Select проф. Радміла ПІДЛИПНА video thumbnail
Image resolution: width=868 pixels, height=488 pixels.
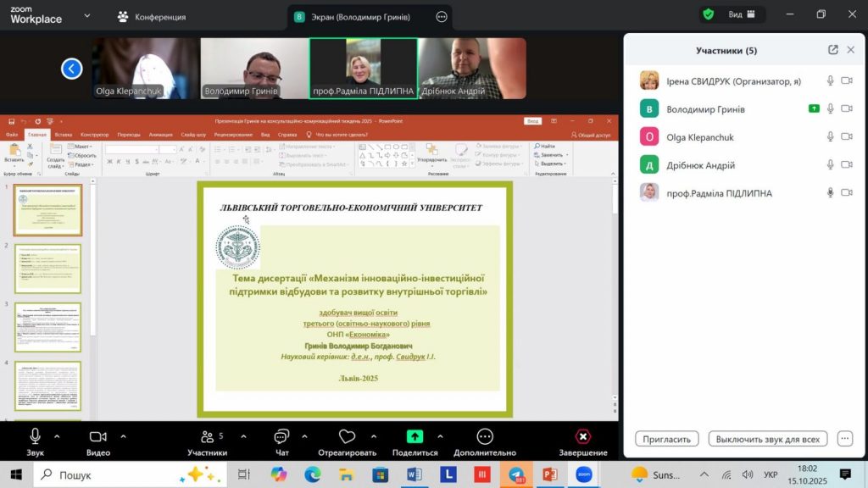363,68
